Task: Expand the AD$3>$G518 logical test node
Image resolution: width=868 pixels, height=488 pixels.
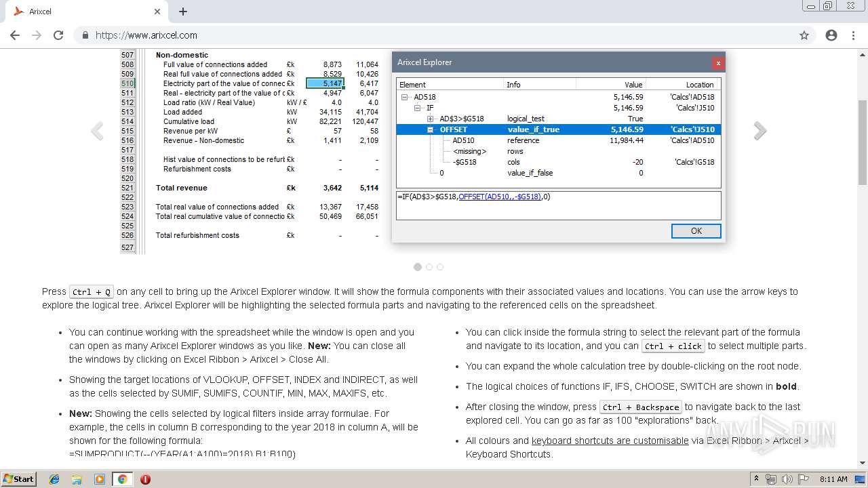Action: pyautogui.click(x=431, y=119)
